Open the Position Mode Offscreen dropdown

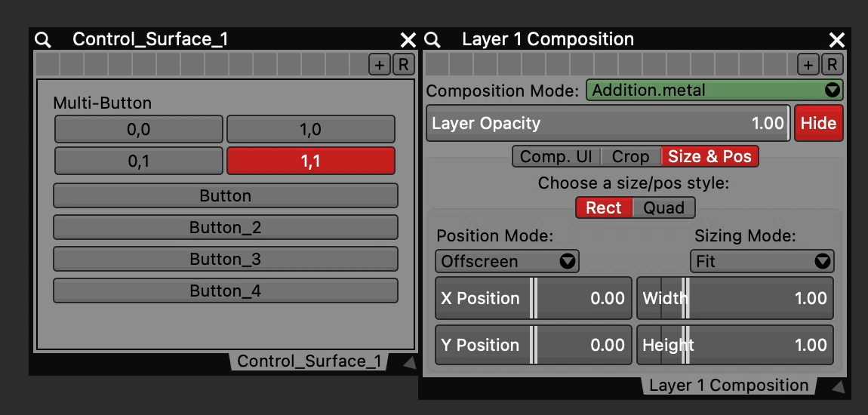point(506,261)
